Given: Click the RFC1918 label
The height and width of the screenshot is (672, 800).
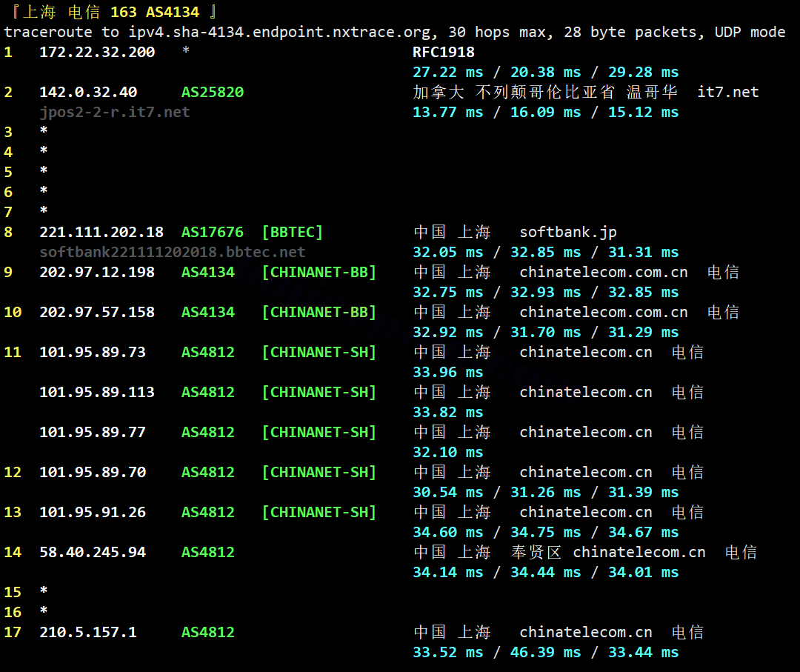Looking at the screenshot, I should pos(444,52).
